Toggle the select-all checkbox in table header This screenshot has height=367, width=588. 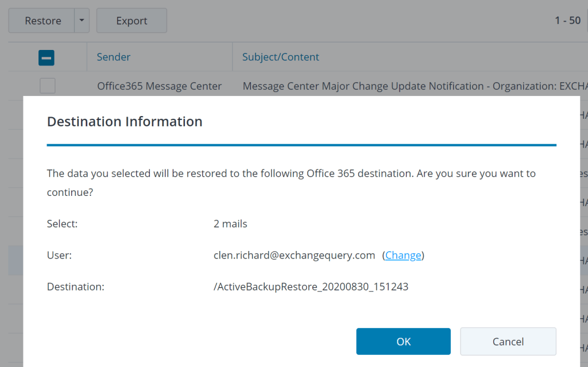point(47,57)
